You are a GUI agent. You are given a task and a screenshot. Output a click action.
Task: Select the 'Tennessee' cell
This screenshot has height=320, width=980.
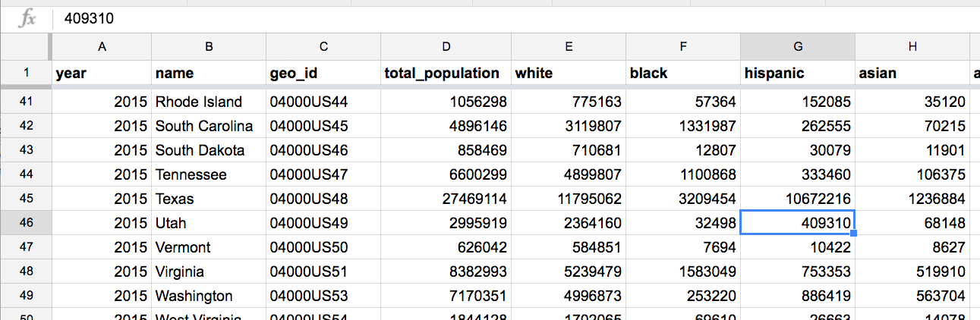point(209,174)
